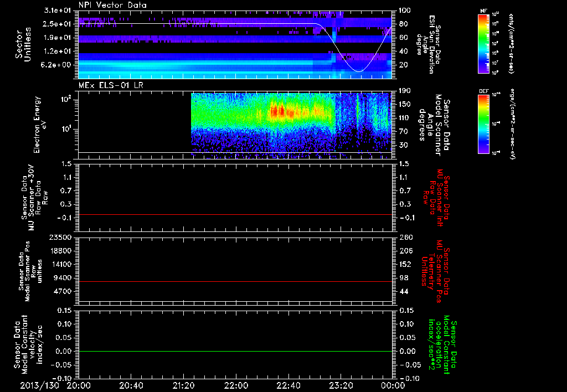This screenshot has height=392, width=567.
Task: Click the '14100' scanner position tick value
Action: click(60, 264)
